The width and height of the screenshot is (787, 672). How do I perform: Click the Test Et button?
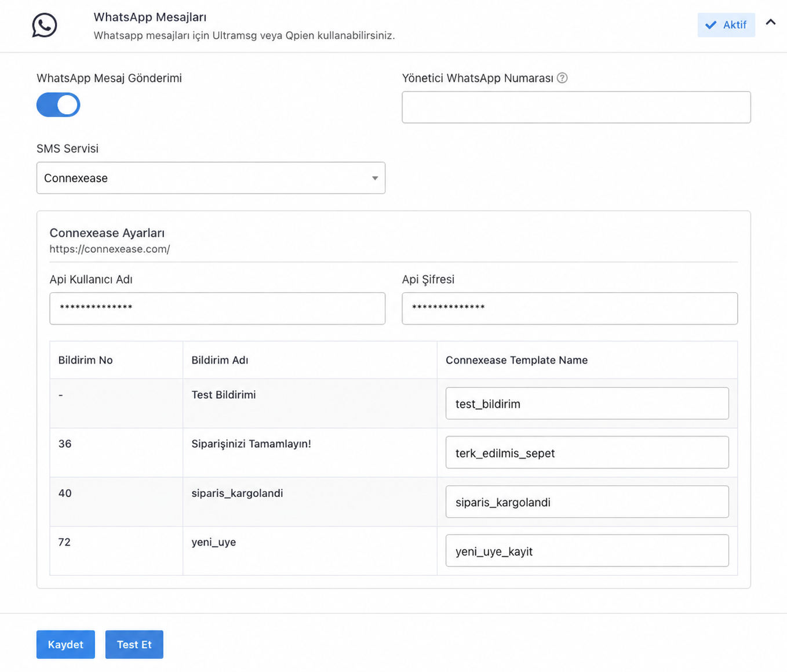[x=134, y=644]
